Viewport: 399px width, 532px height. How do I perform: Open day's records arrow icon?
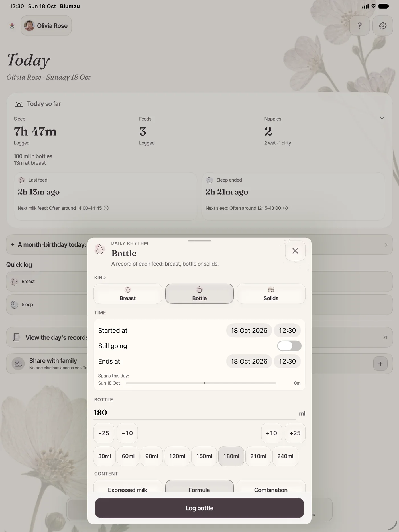[385, 337]
